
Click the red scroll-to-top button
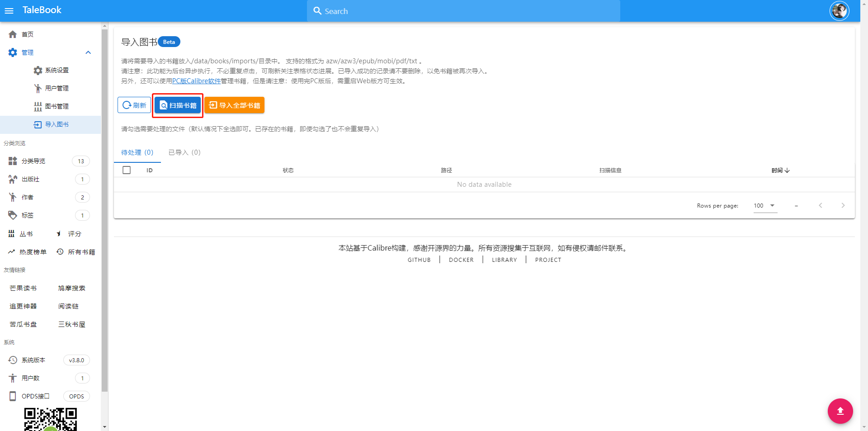pos(840,411)
